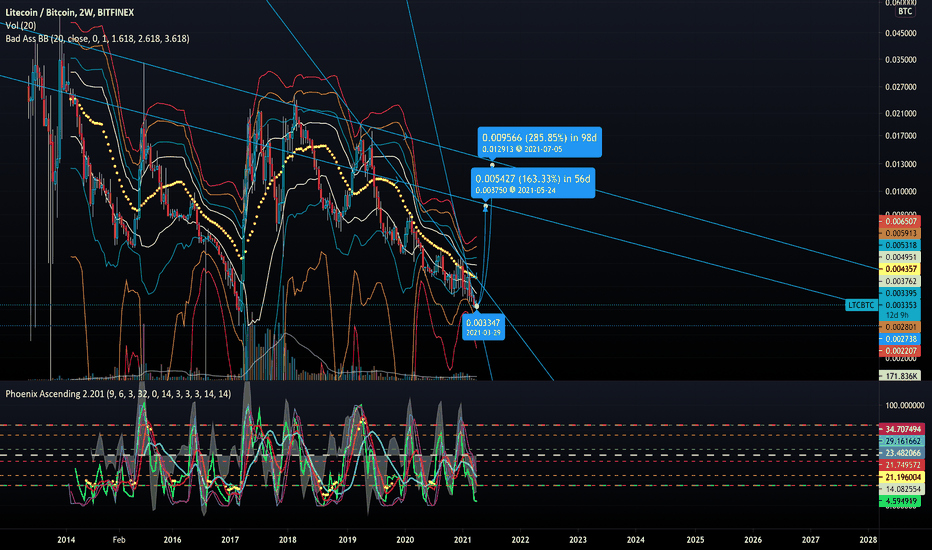The width and height of the screenshot is (932, 550).
Task: Click the yellow 0.004357 price axis label
Action: click(x=900, y=269)
